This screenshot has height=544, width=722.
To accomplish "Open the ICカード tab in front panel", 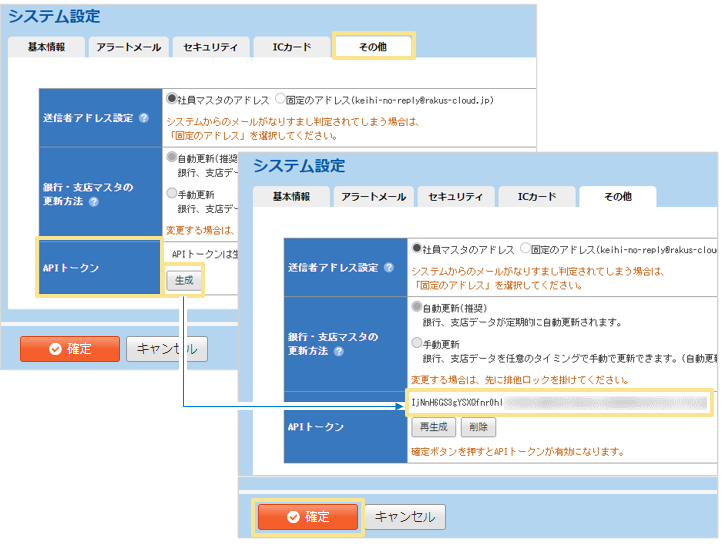I will pyautogui.click(x=537, y=197).
